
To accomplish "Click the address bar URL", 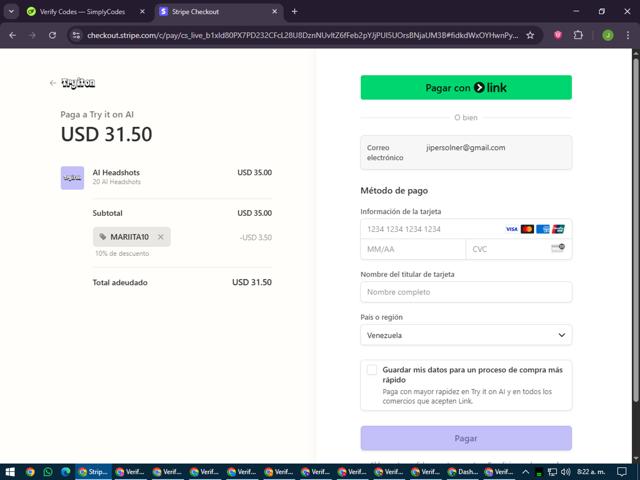I will 302,36.
